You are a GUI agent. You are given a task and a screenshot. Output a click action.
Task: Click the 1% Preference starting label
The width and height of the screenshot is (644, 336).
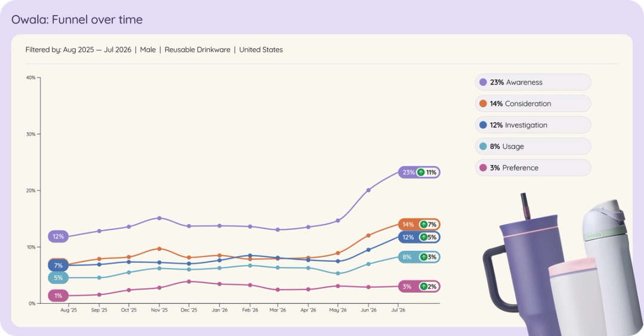tap(58, 295)
